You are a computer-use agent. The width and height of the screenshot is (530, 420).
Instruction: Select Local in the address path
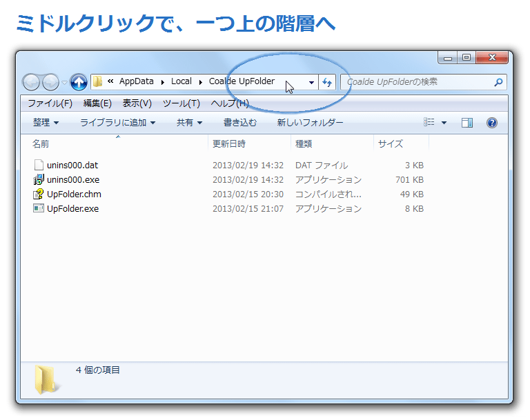(181, 81)
